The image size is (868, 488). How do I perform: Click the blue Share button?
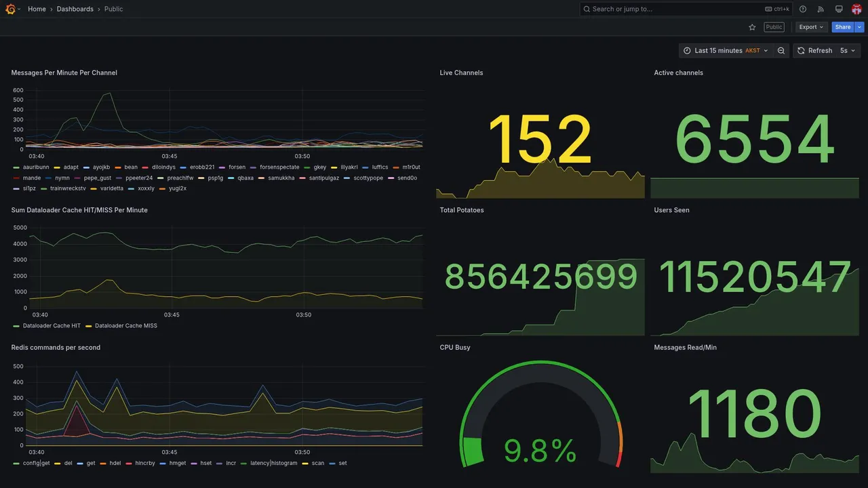coord(843,27)
